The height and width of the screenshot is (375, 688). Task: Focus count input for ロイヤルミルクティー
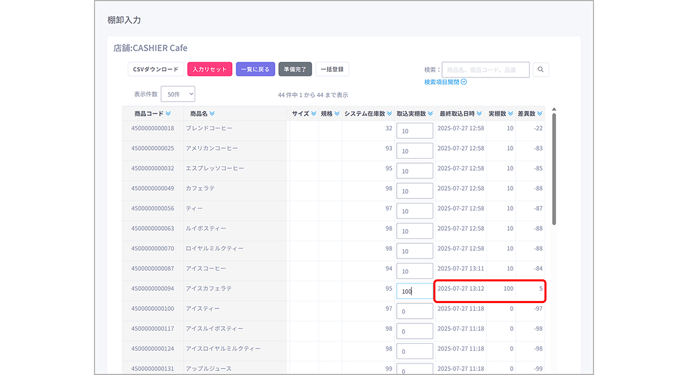click(415, 251)
